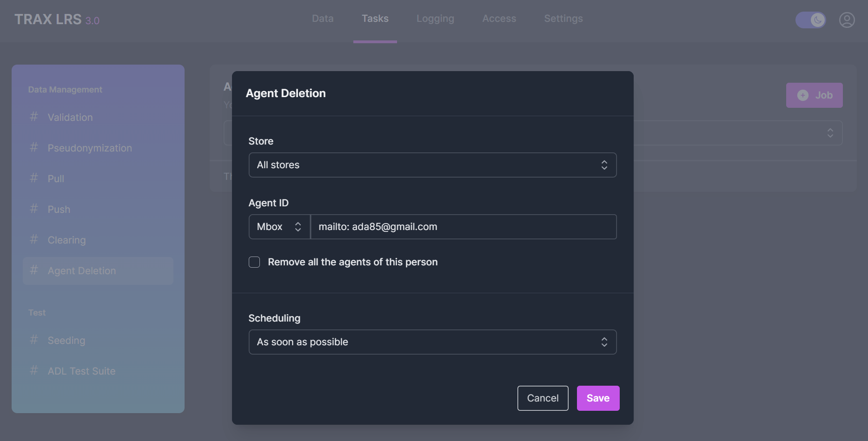Open the Store dropdown showing All stores
Screen dimensions: 868x441
tap(432, 165)
